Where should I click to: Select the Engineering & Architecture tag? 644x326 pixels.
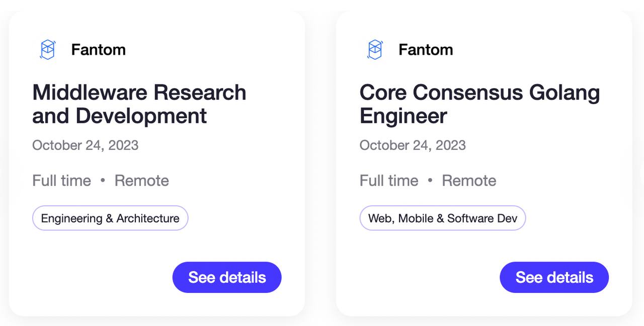(x=110, y=218)
